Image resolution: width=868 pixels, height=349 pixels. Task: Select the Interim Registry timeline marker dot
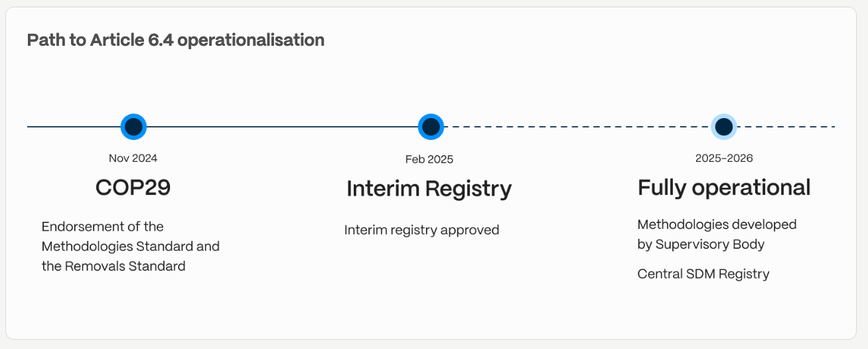pyautogui.click(x=431, y=127)
